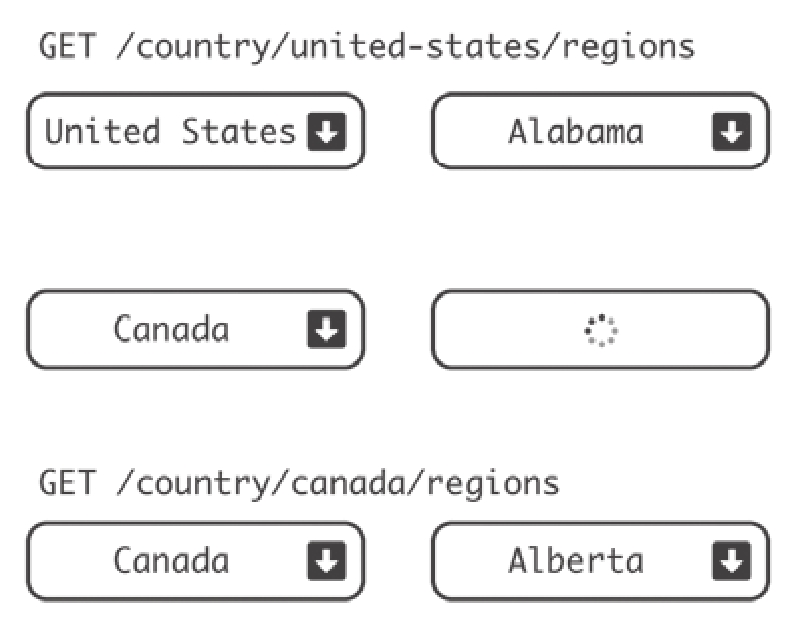The height and width of the screenshot is (620, 796).
Task: Click the "Alabama" text label
Action: point(575,132)
